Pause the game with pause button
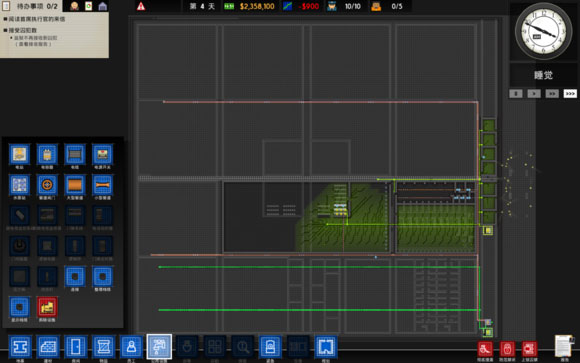 tap(516, 94)
